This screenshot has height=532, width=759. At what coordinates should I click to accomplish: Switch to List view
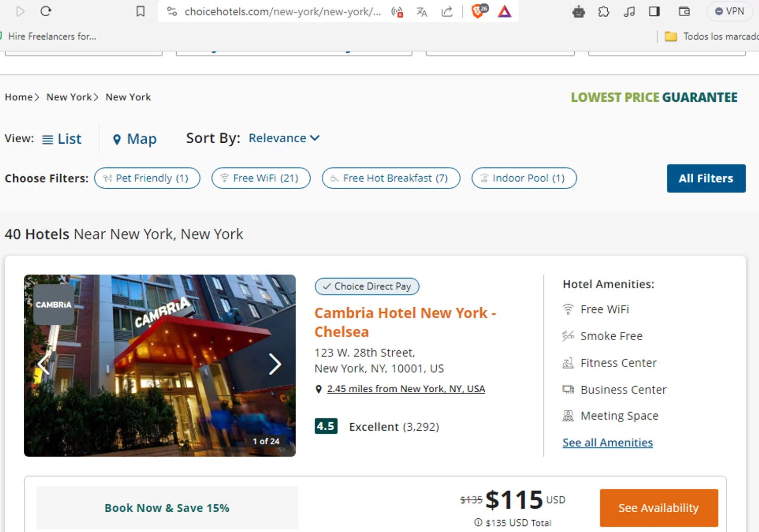pos(62,139)
